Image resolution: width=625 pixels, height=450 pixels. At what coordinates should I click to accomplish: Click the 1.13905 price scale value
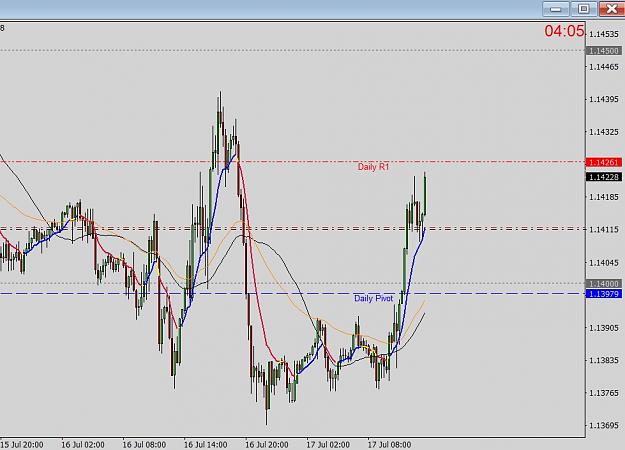tap(604, 328)
